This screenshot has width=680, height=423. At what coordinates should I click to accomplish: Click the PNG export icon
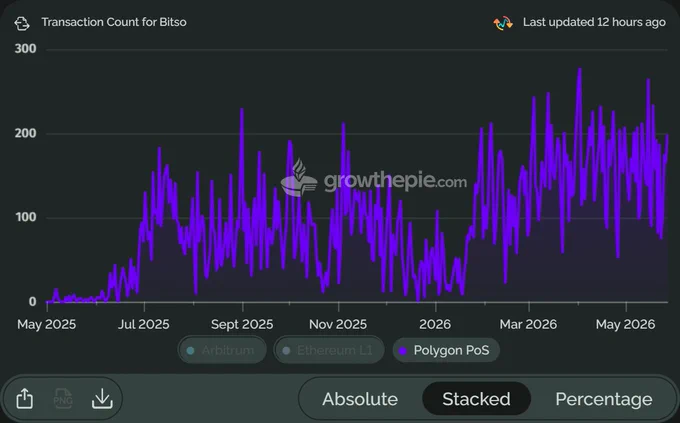pyautogui.click(x=63, y=398)
